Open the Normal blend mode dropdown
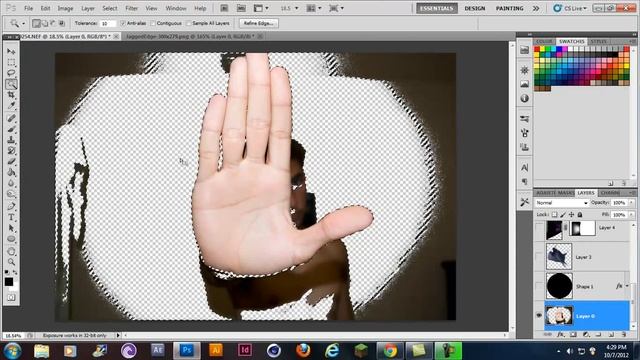 point(562,203)
